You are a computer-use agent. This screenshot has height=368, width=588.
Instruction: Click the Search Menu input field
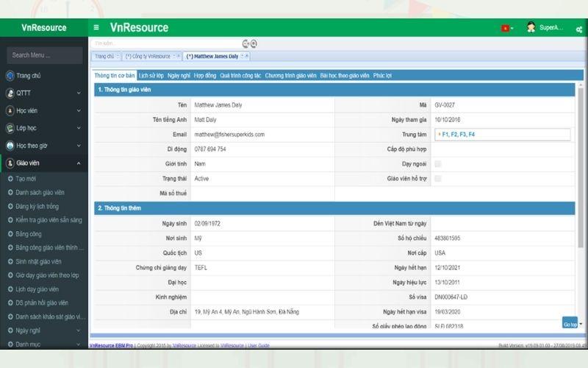[44, 55]
